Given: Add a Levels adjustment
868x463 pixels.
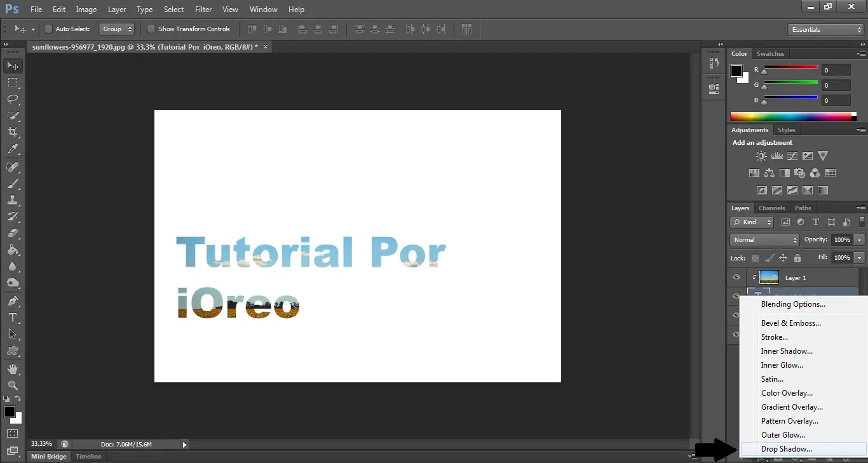Looking at the screenshot, I should 777,156.
